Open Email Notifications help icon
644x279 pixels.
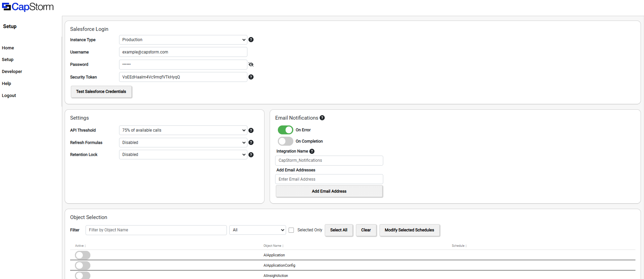[x=322, y=118]
